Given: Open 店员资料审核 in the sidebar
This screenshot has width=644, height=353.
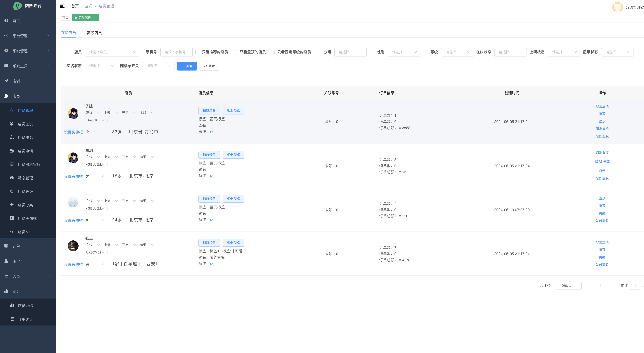Looking at the screenshot, I should (29, 164).
